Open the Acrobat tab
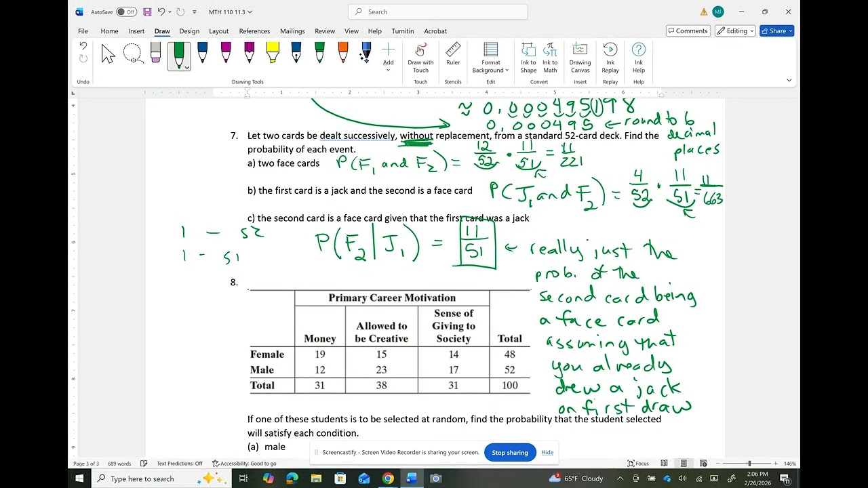The width and height of the screenshot is (868, 488). coord(435,31)
